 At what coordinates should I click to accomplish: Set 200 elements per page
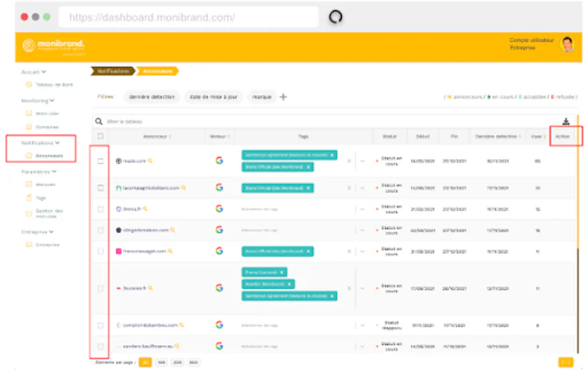pyautogui.click(x=177, y=362)
